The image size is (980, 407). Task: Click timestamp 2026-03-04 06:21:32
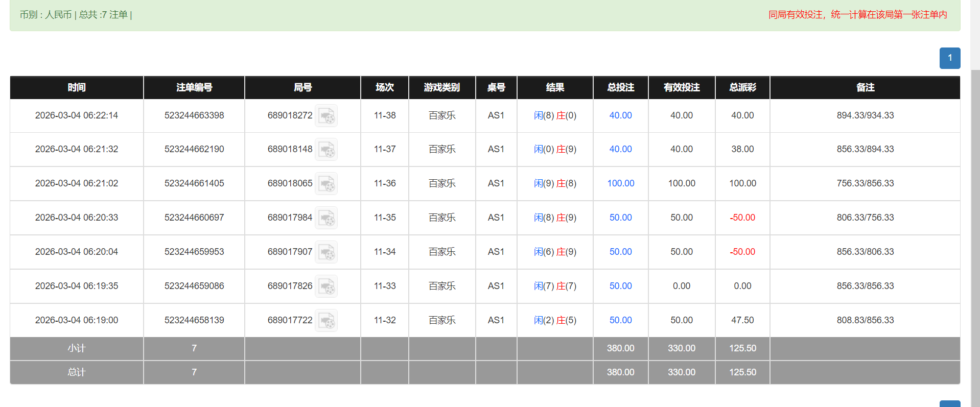coord(77,149)
